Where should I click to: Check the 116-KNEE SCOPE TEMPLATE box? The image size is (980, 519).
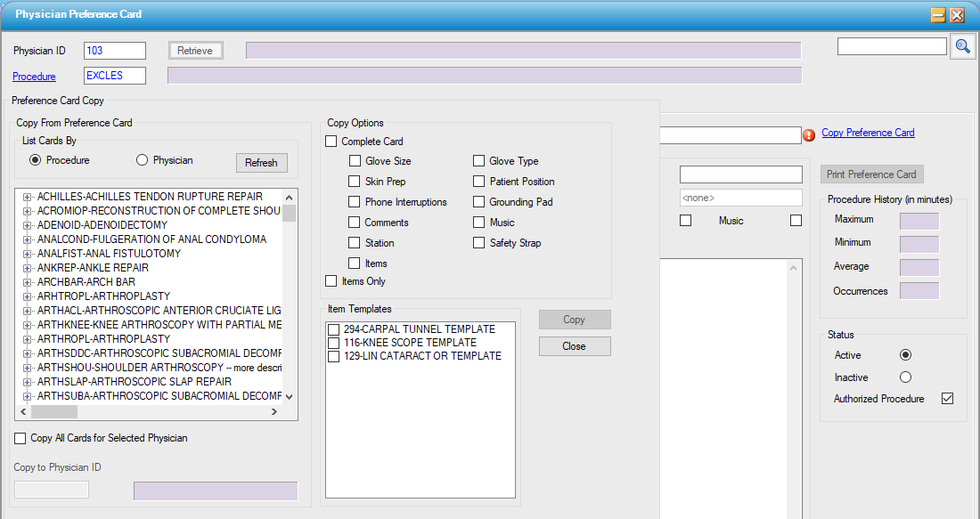(x=334, y=343)
